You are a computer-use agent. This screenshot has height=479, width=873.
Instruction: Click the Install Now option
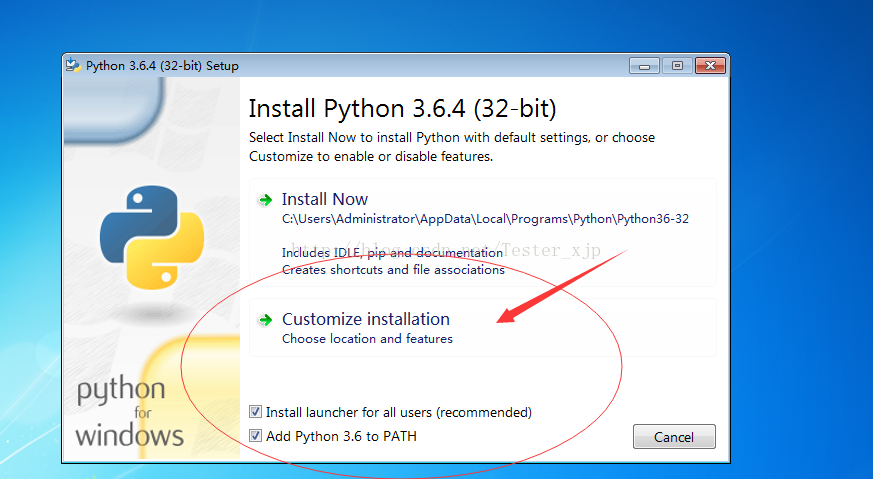tap(482, 233)
